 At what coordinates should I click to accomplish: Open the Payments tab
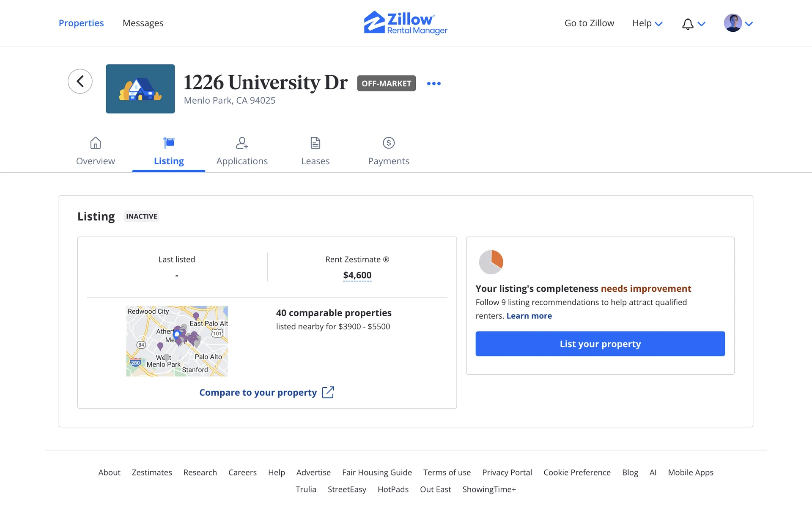pos(388,152)
